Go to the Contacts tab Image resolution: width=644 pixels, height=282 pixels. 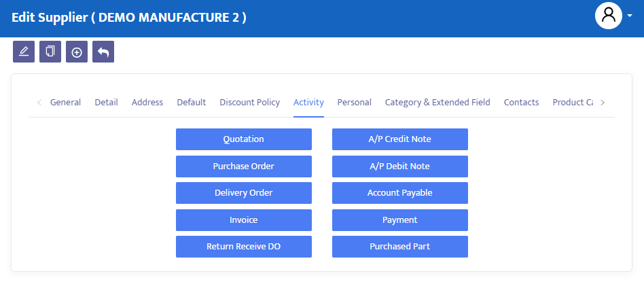point(521,103)
